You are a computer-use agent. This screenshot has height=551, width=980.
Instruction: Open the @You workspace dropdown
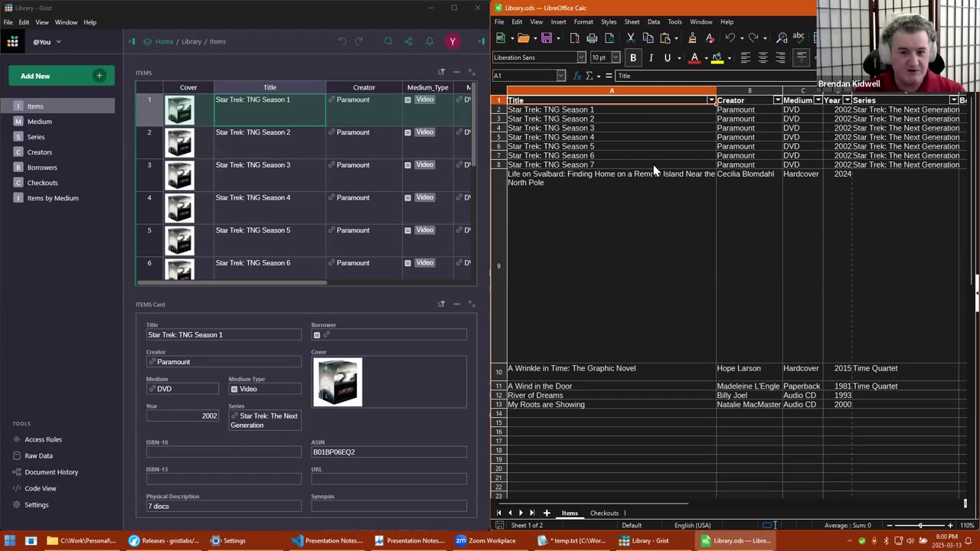[x=47, y=41]
